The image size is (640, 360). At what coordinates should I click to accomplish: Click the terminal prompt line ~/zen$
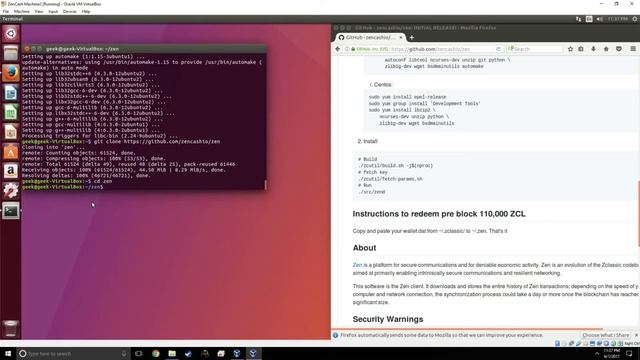click(x=63, y=187)
